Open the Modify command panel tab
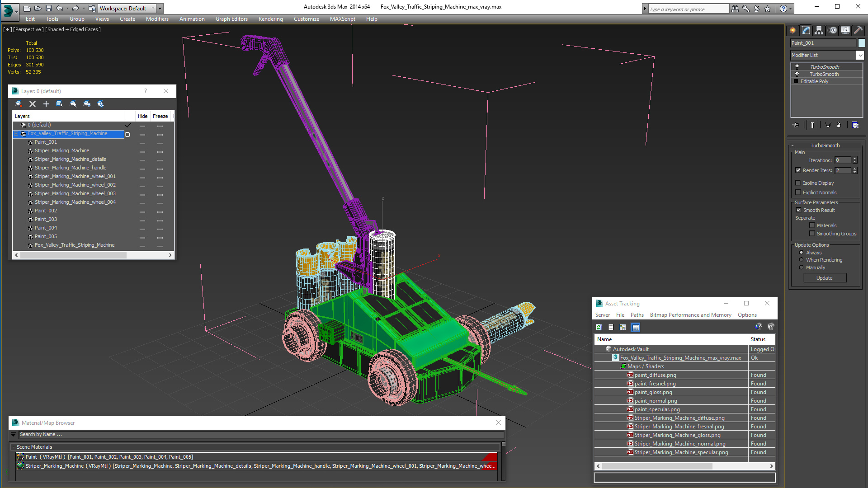The width and height of the screenshot is (868, 488). point(806,30)
